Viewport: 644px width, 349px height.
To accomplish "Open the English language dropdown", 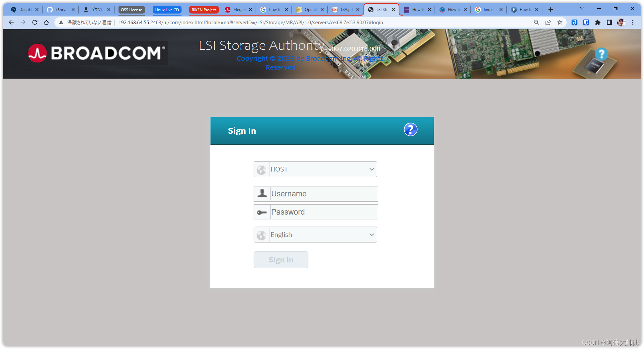I will [x=315, y=235].
